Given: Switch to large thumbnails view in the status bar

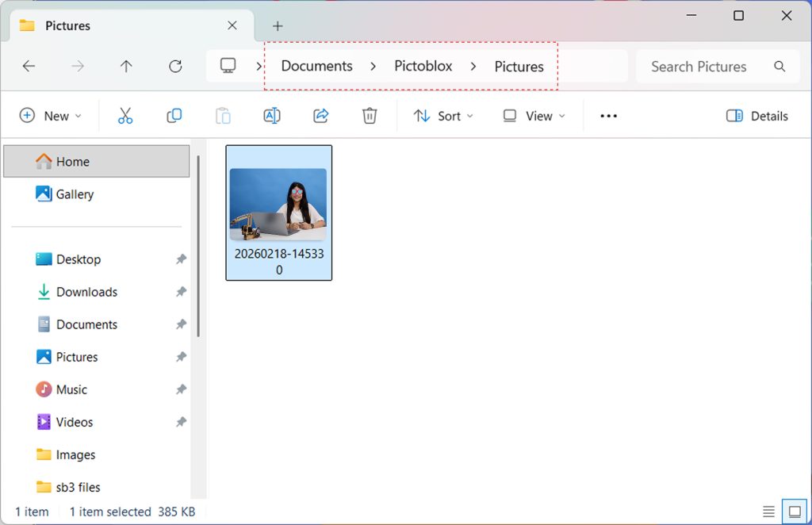Looking at the screenshot, I should coord(793,511).
